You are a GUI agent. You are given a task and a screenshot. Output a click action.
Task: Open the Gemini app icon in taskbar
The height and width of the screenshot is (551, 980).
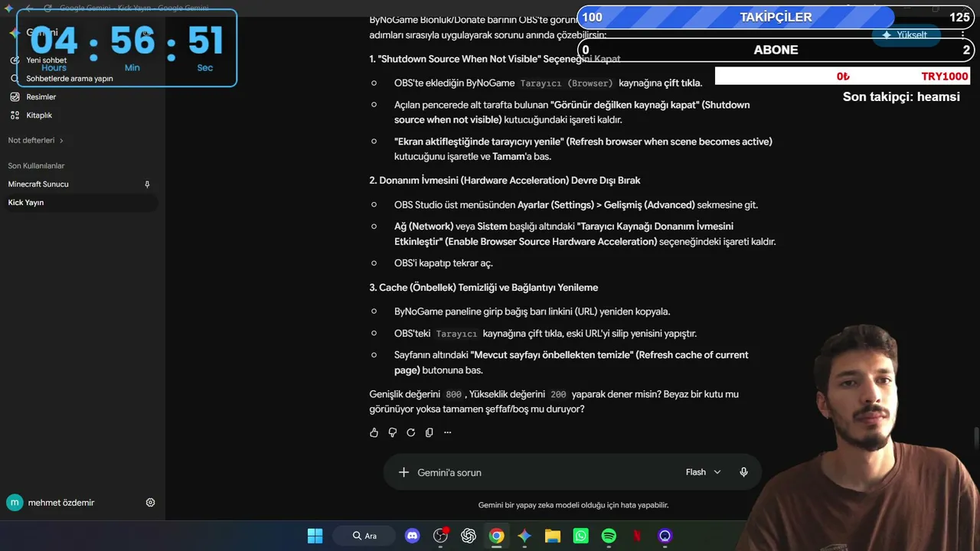(524, 536)
